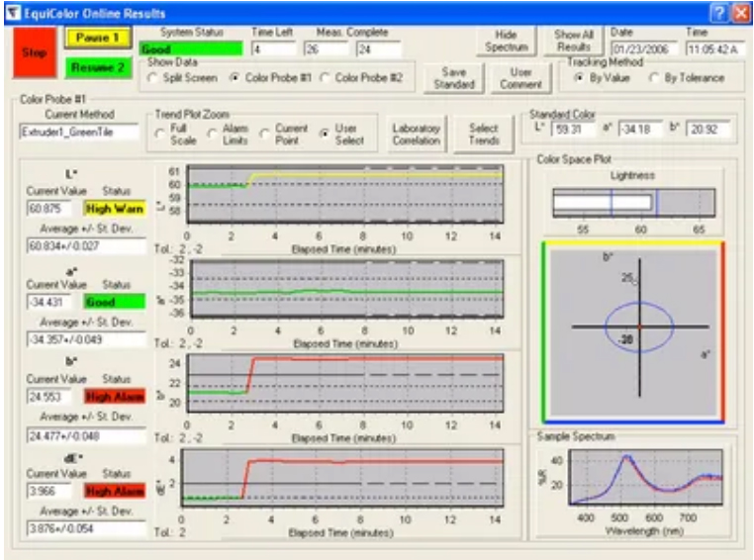754x560 pixels.
Task: Click the EquiColor app icon in title bar
Action: coord(13,13)
